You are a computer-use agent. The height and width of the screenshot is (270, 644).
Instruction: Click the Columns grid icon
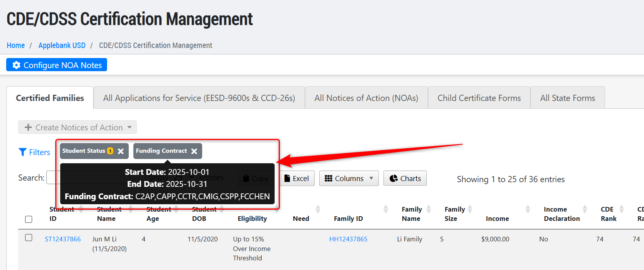(329, 178)
